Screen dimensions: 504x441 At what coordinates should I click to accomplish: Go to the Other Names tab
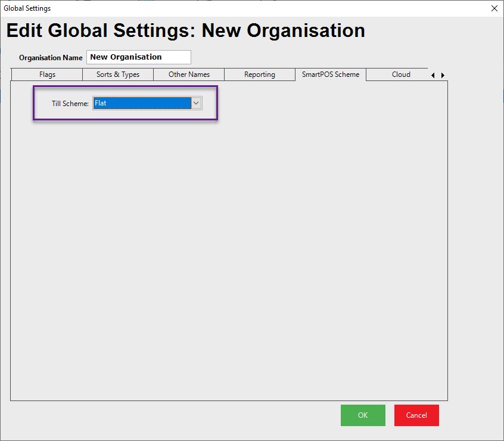point(189,74)
